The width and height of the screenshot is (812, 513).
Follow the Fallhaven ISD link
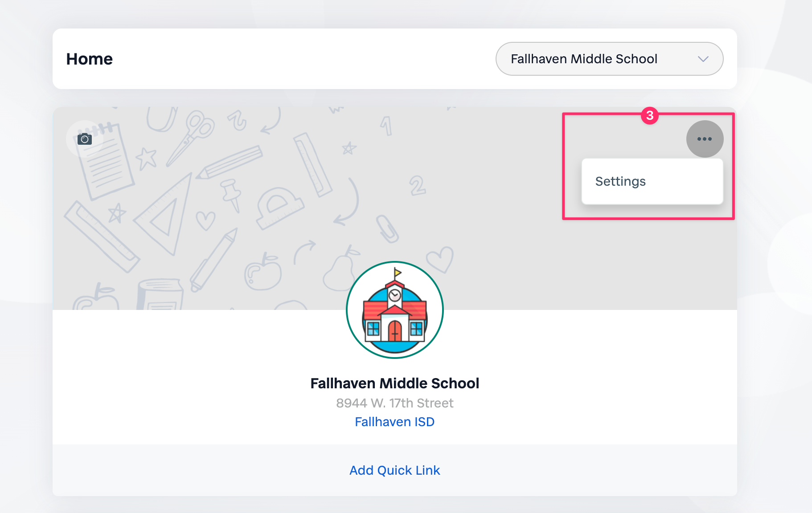coord(394,422)
